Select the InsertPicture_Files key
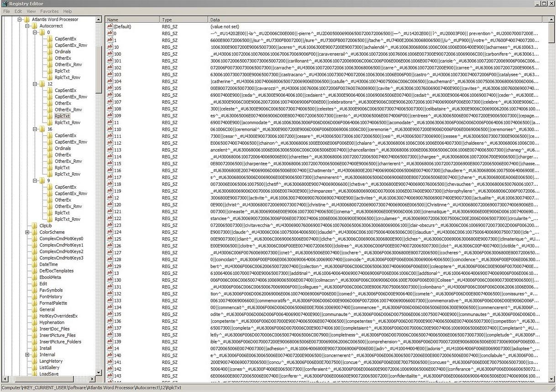The image size is (556, 392). [58, 335]
